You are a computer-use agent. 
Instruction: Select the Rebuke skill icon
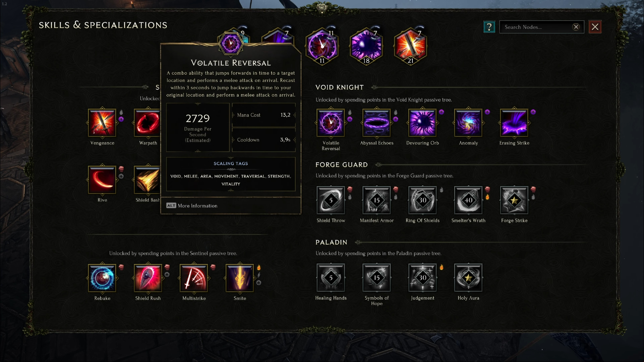pyautogui.click(x=102, y=278)
